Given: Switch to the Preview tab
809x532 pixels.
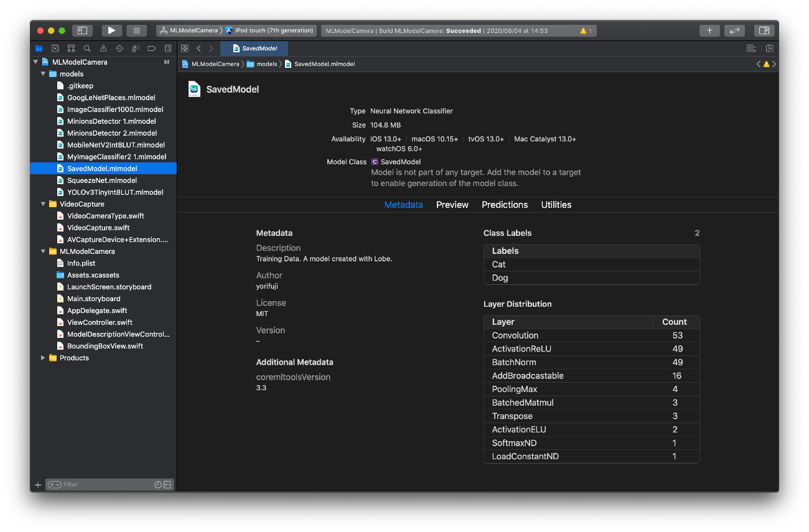Looking at the screenshot, I should click(x=452, y=205).
